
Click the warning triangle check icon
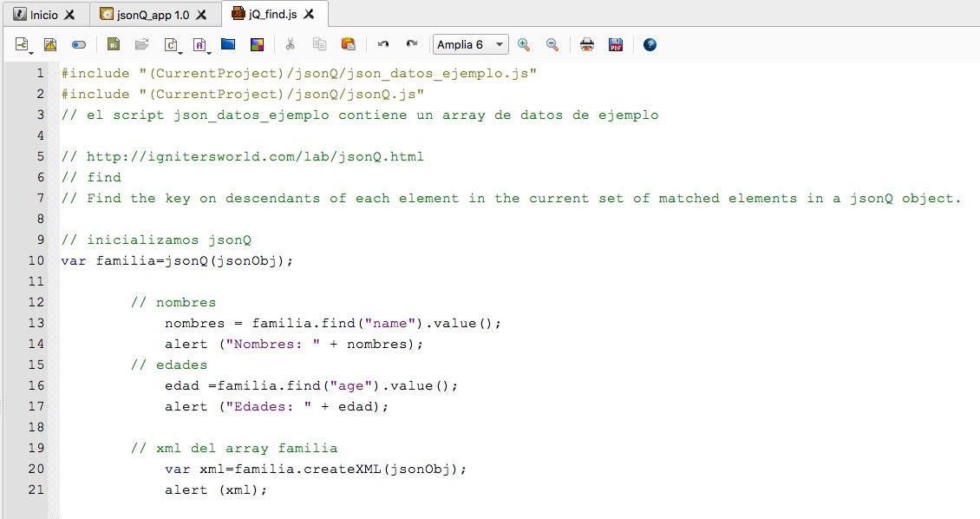pos(50,44)
